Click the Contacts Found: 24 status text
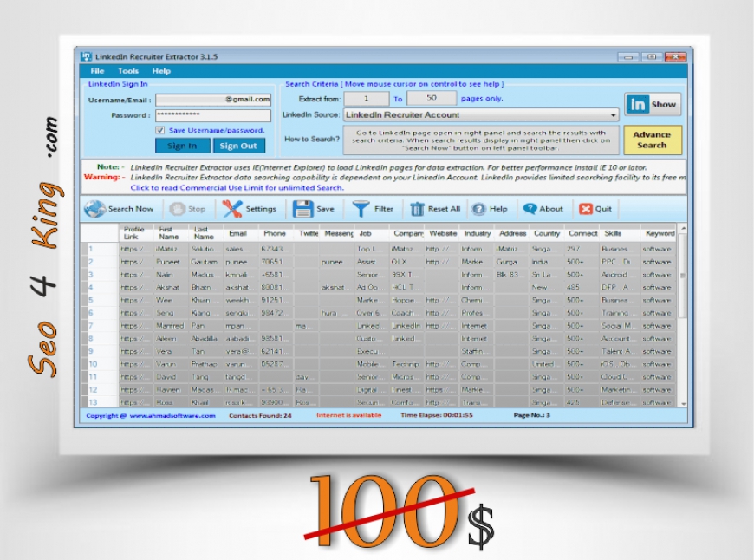754x560 pixels. coord(260,416)
